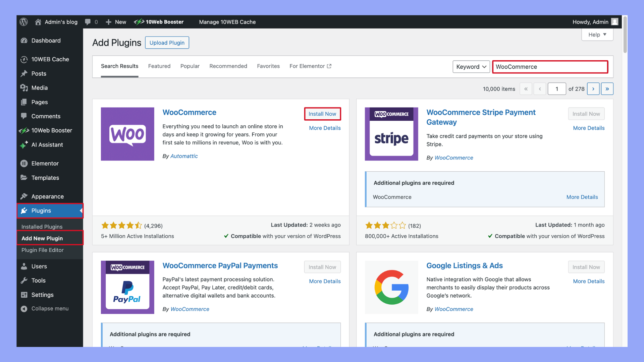Expand the Help dropdown
This screenshot has width=644, height=362.
click(x=597, y=35)
